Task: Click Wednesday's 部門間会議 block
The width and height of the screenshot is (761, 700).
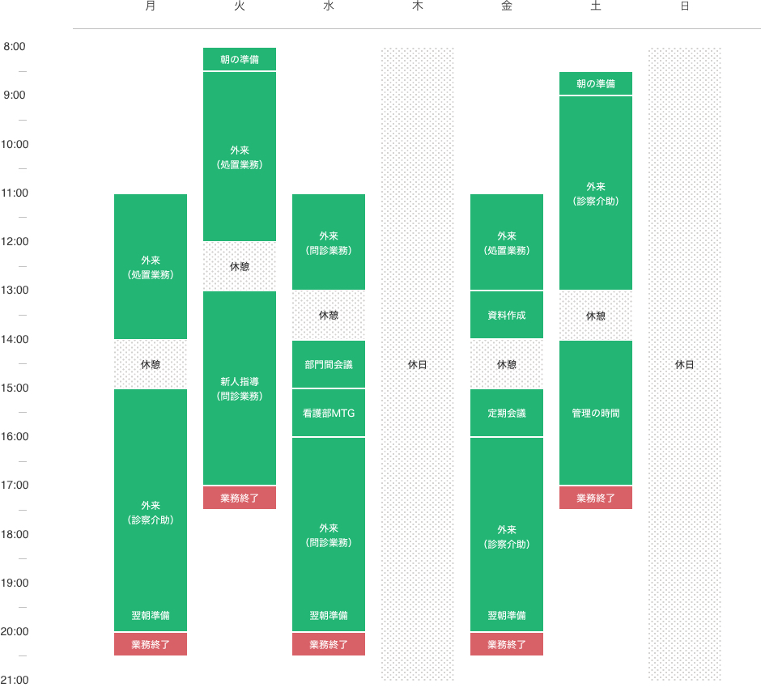Action: (329, 364)
